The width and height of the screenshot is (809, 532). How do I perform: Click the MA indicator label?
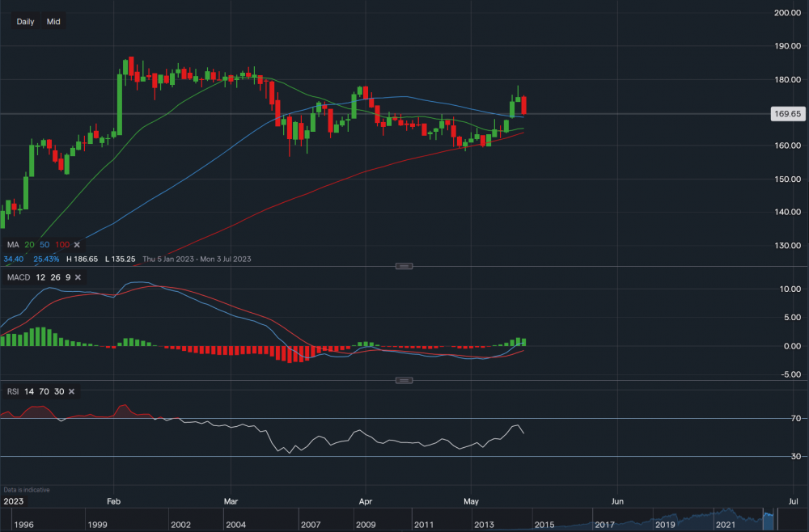tap(12, 243)
